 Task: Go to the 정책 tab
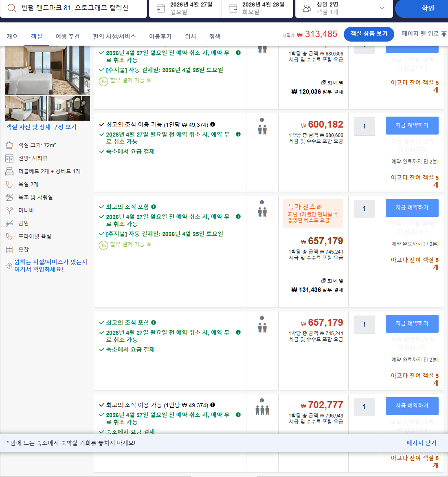tap(215, 37)
